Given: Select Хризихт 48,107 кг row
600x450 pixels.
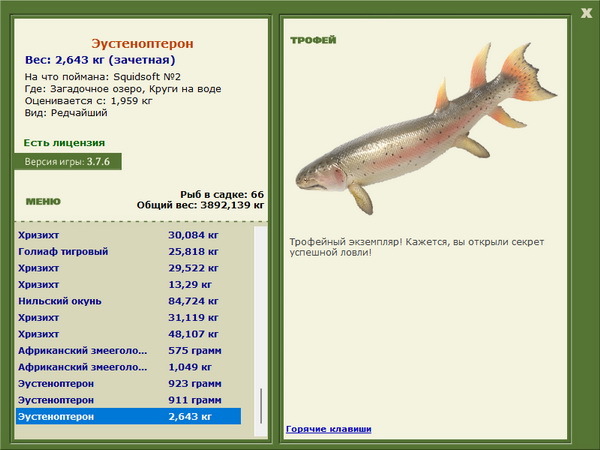Looking at the screenshot, I should (129, 334).
